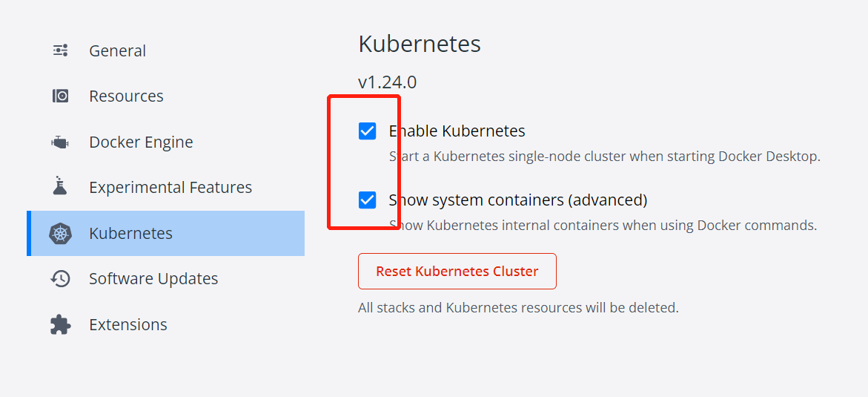Image resolution: width=868 pixels, height=397 pixels.
Task: Click the Extensions puzzle piece icon
Action: [x=60, y=324]
